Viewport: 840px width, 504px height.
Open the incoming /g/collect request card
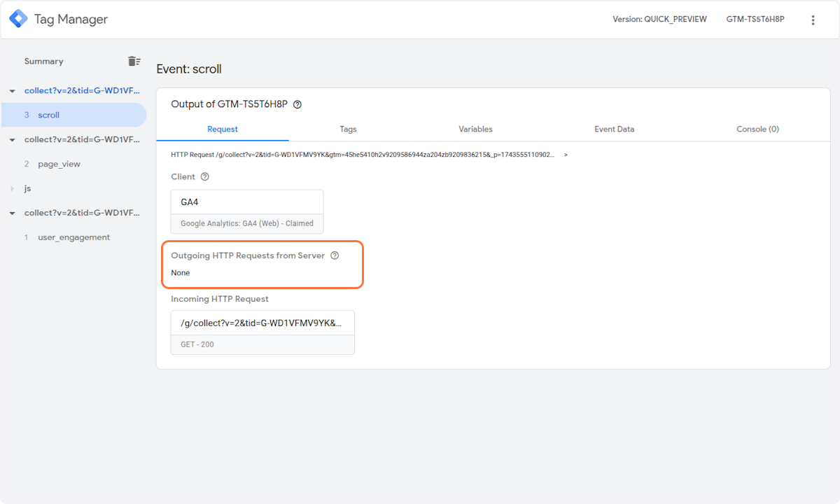point(262,332)
